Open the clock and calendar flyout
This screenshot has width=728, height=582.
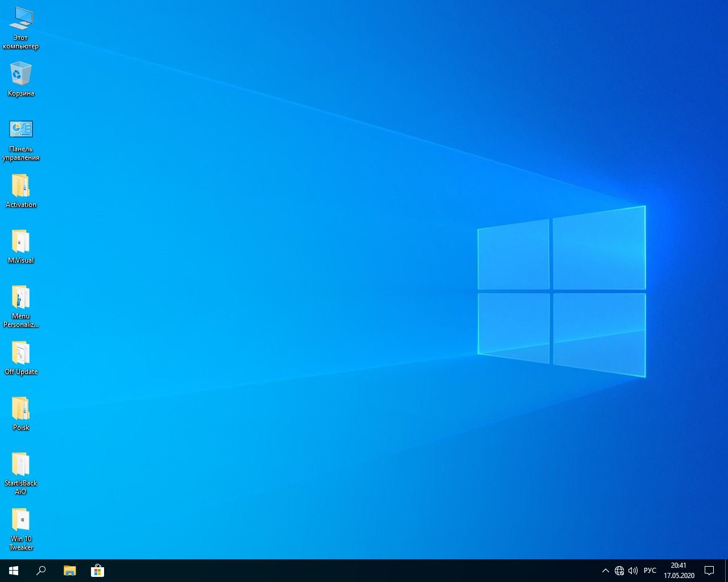point(679,571)
